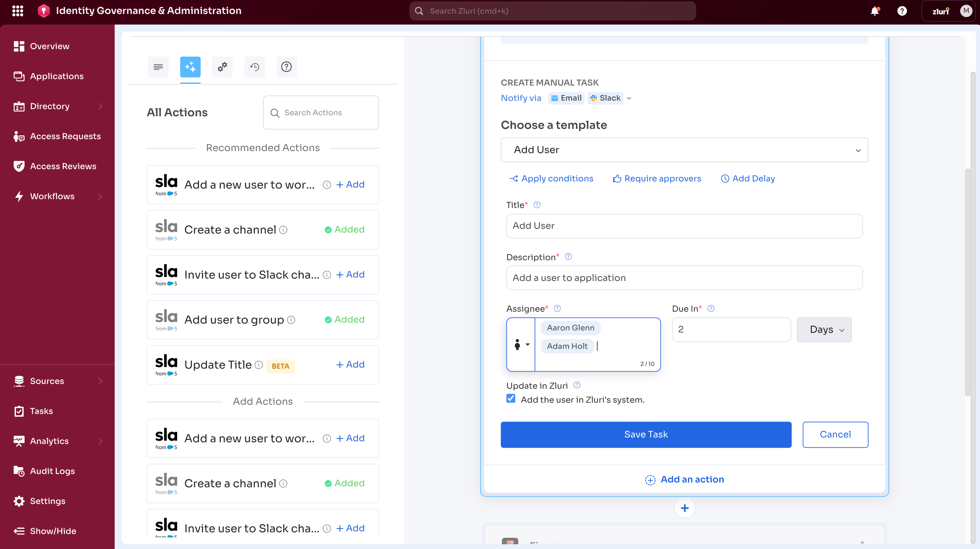Screen dimensions: 980x549
Task: Open the gears settings icon above All Actions
Action: tap(222, 67)
